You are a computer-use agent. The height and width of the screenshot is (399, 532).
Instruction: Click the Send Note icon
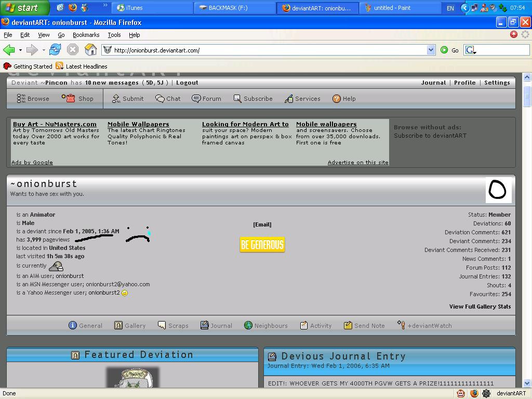pos(348,325)
